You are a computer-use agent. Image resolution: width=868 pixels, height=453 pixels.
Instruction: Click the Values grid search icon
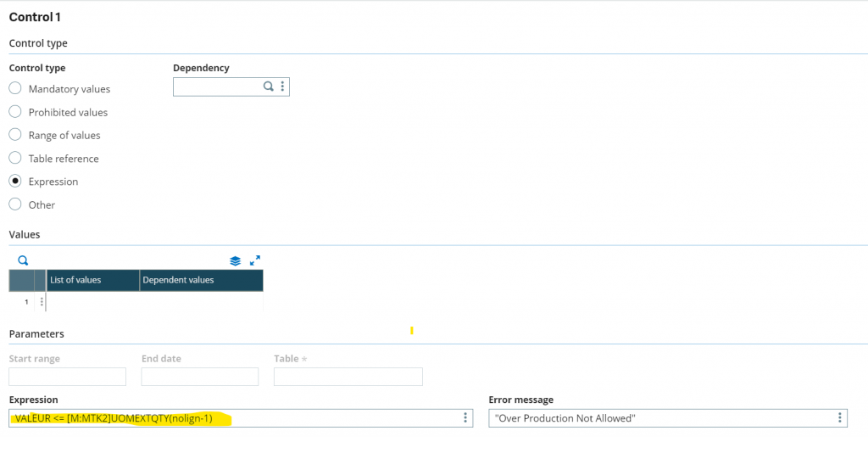[x=23, y=260]
